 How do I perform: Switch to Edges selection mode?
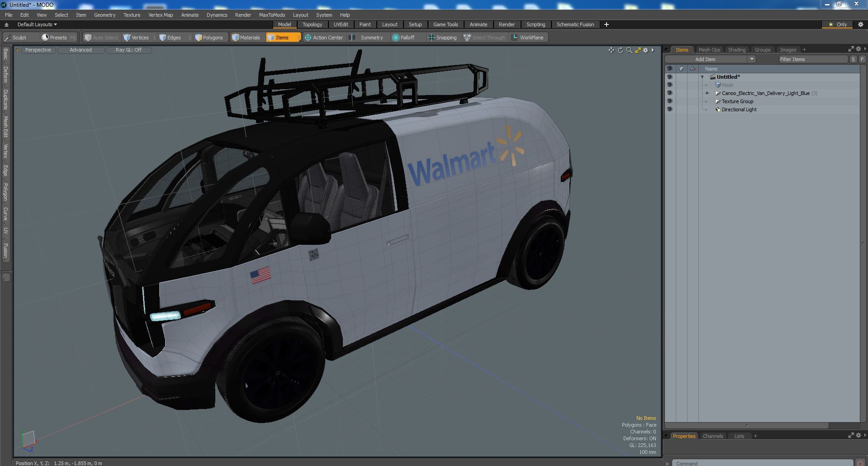[x=174, y=38]
